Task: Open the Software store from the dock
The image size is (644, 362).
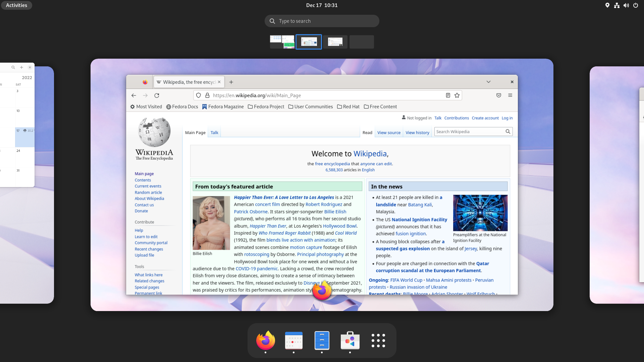Action: [x=350, y=340]
